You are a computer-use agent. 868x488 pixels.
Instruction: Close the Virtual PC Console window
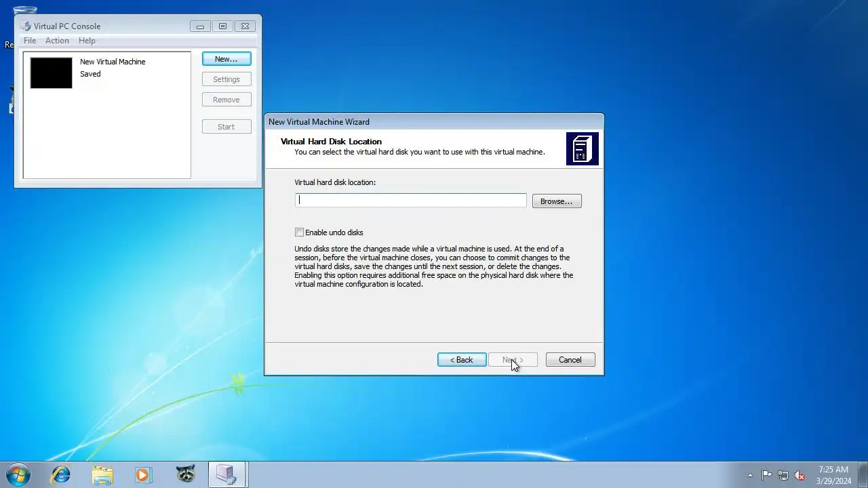tap(245, 26)
